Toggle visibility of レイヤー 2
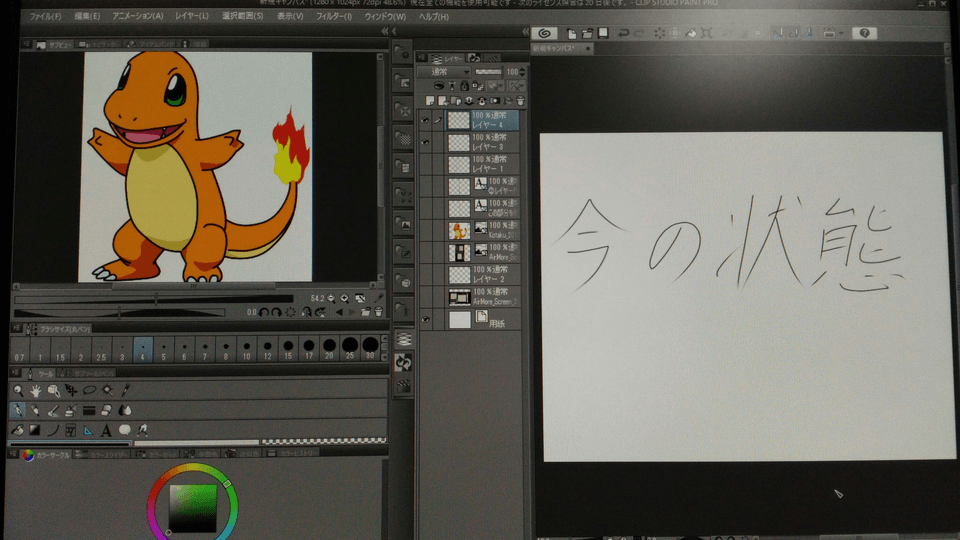This screenshot has height=540, width=960. [425, 275]
